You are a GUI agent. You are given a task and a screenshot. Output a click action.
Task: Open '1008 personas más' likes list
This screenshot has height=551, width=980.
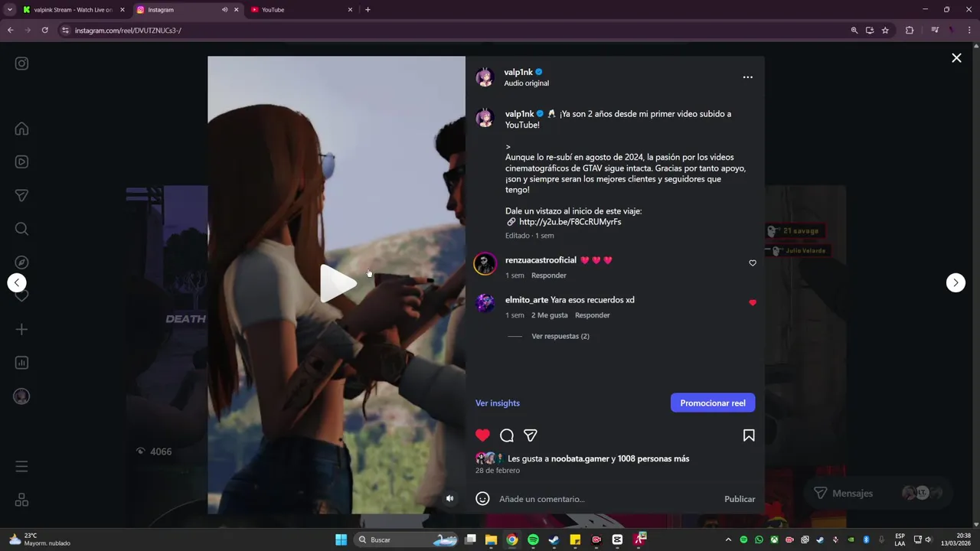(654, 459)
